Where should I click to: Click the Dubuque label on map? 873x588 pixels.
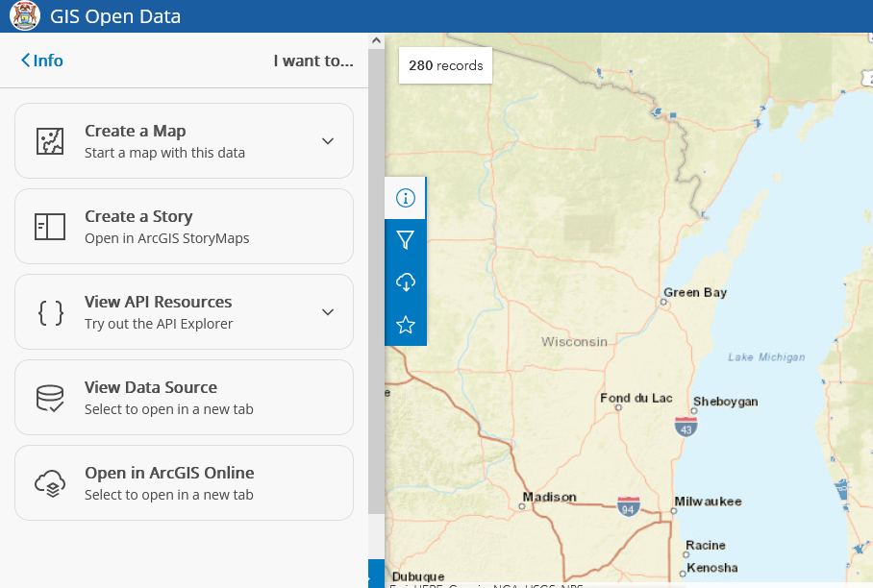(x=418, y=576)
